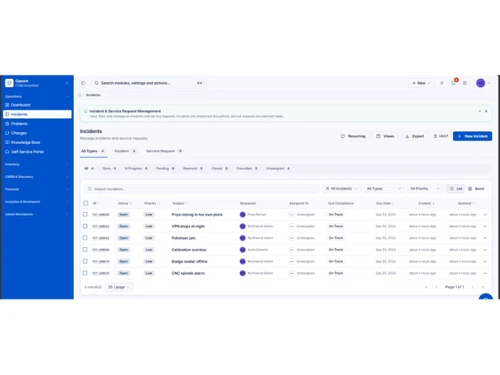Sort by the Due Date column header
The width and height of the screenshot is (500, 375).
pos(384,203)
